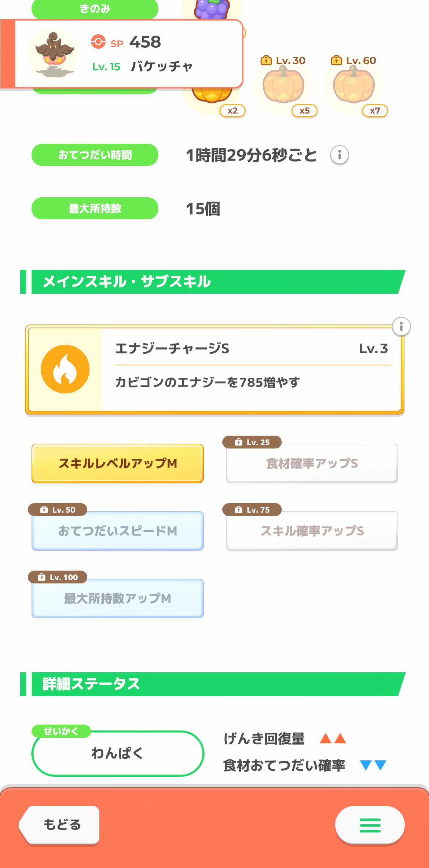This screenshot has width=429, height=868.
Task: Tap the locked 食材確率アップS sub skill
Action: [312, 464]
